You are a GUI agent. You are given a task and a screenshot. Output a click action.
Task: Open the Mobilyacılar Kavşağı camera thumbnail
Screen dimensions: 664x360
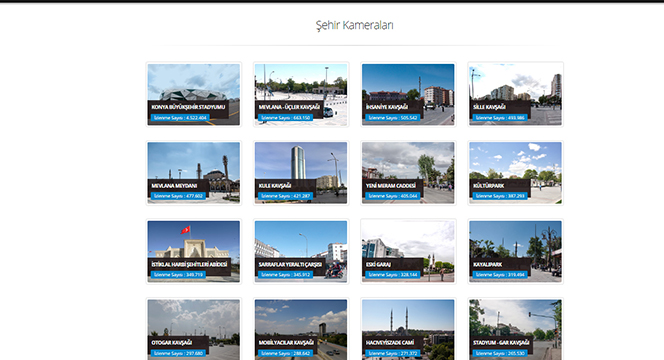(x=301, y=330)
